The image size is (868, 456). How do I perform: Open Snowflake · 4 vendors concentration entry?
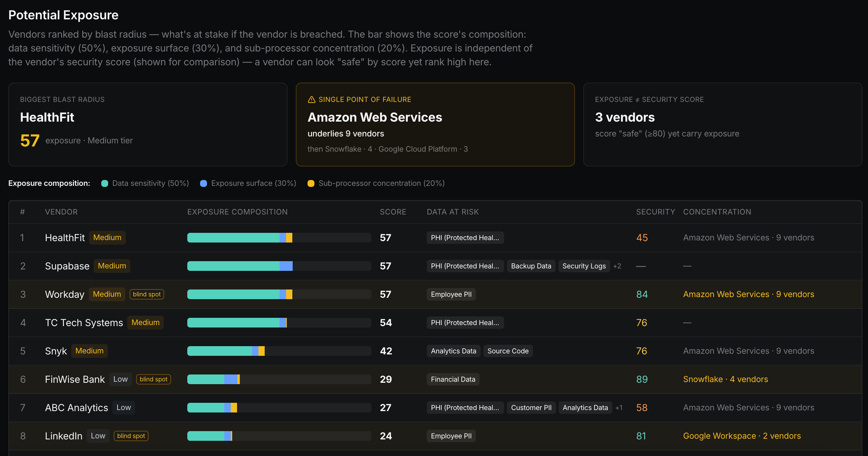tap(725, 379)
